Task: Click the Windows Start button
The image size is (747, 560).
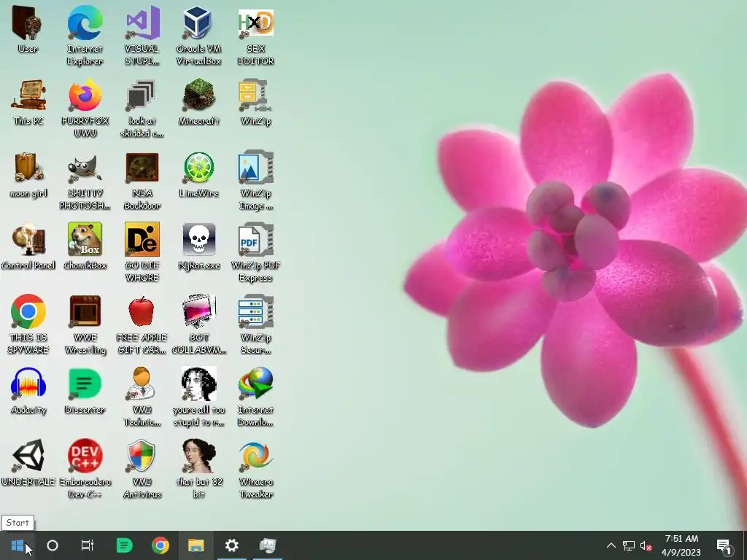Action: coord(18,545)
